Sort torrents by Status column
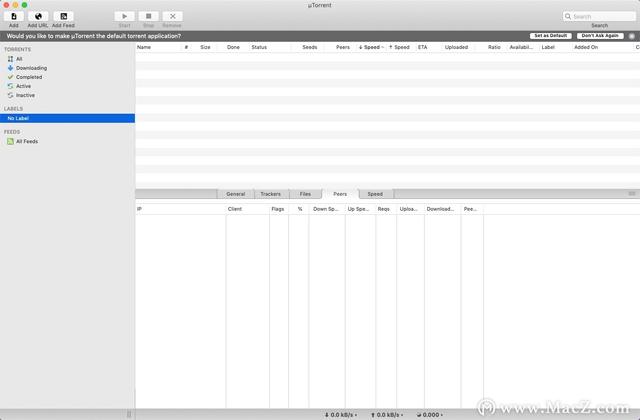Viewport: 640px width, 420px height. 269,47
